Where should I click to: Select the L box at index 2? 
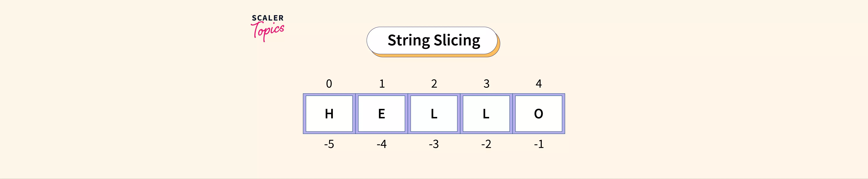coord(434,114)
